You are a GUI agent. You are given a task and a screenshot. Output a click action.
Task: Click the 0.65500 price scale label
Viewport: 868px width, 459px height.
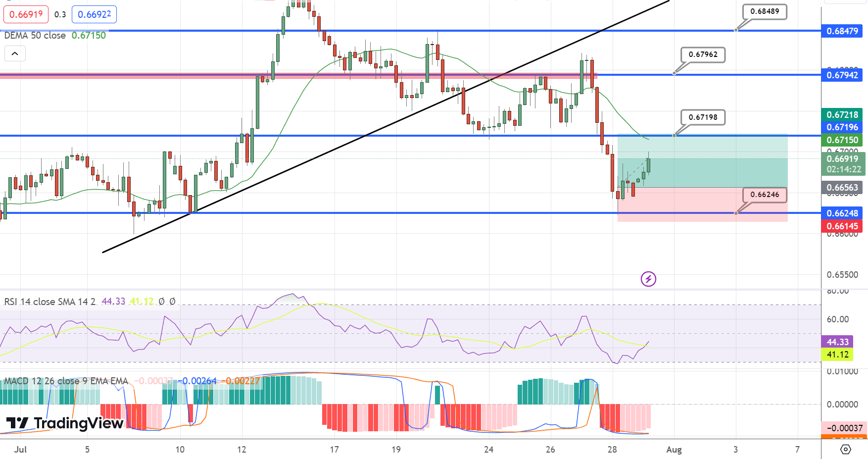point(842,275)
